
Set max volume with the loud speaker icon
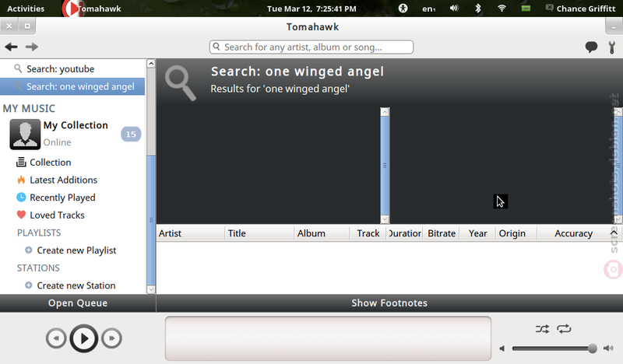[608, 348]
